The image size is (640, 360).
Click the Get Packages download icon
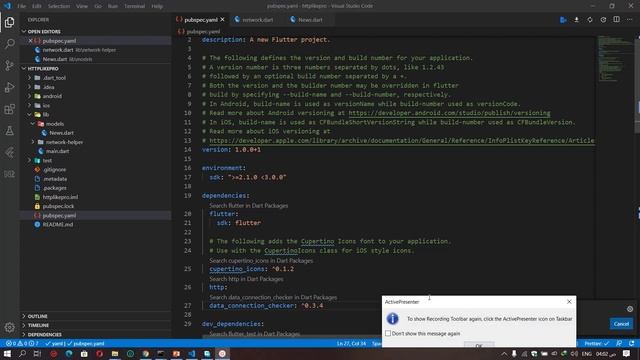[576, 20]
